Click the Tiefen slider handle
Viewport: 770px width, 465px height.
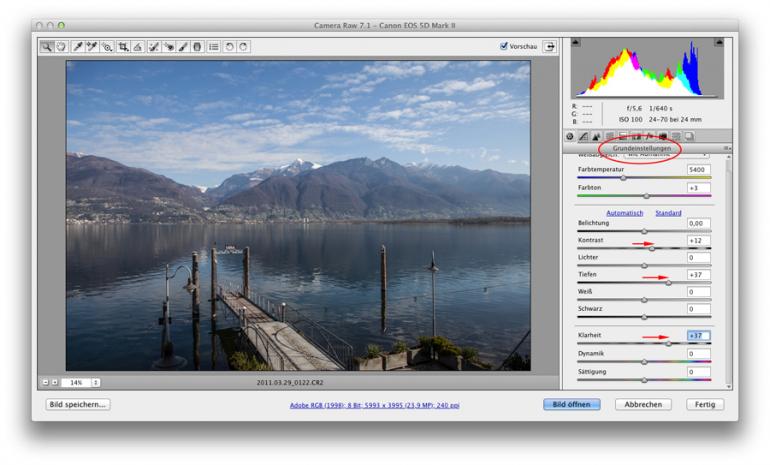(668, 283)
